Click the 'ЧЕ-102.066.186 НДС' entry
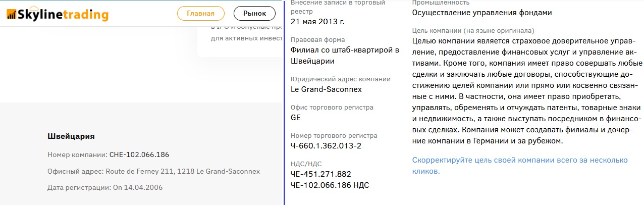This screenshot has width=644, height=205. [x=330, y=185]
